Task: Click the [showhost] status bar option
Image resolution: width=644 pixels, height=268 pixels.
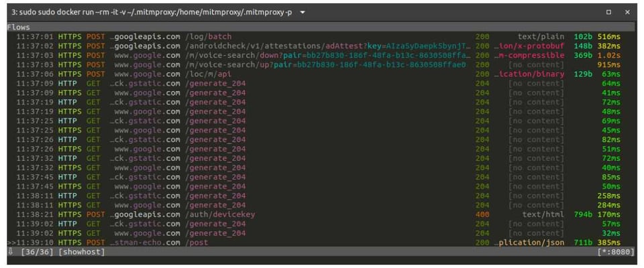Action: pyautogui.click(x=82, y=252)
